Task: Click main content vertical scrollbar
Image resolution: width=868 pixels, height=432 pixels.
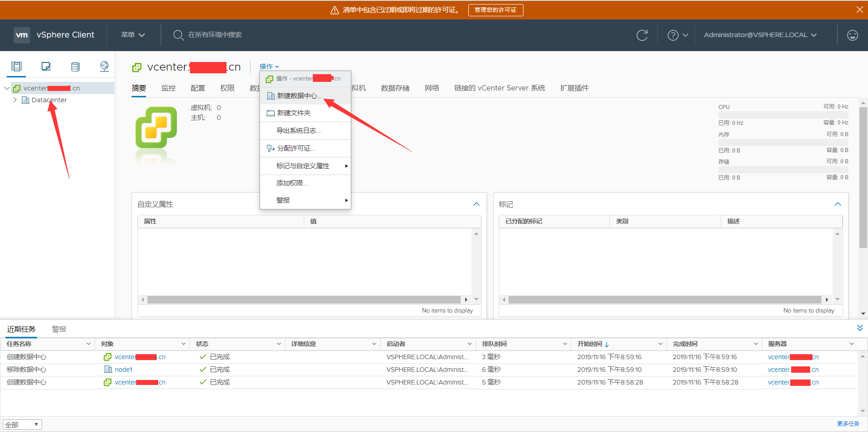Action: pos(863,177)
